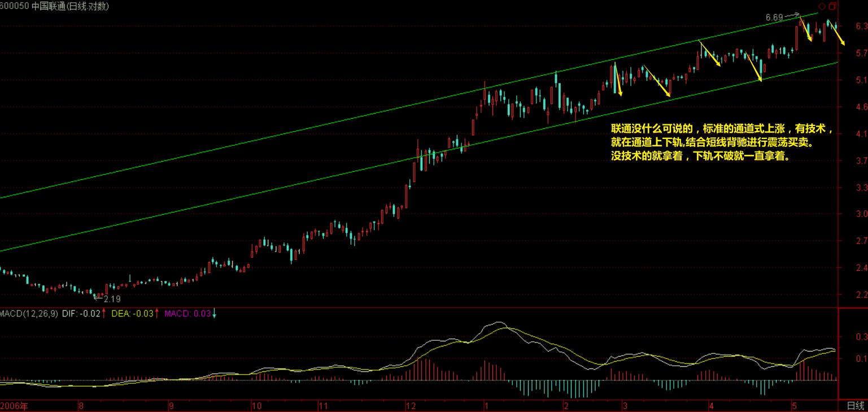868x412 pixels.
Task: Click the MACD(12,26,9) indicator label
Action: coord(29,314)
